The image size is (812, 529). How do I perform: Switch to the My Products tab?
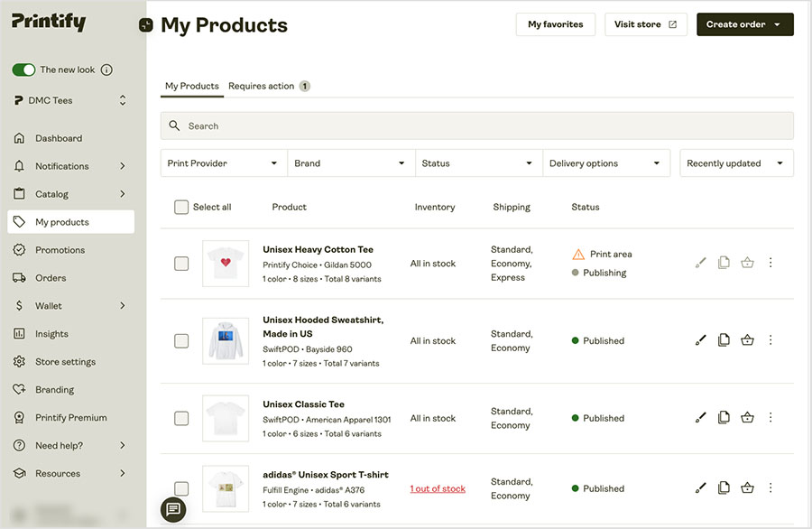point(191,86)
